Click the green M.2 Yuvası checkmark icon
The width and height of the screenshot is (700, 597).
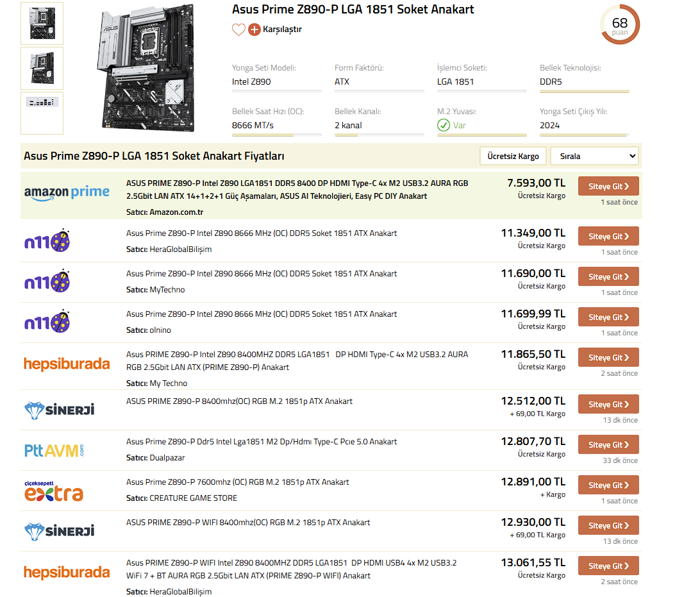444,125
